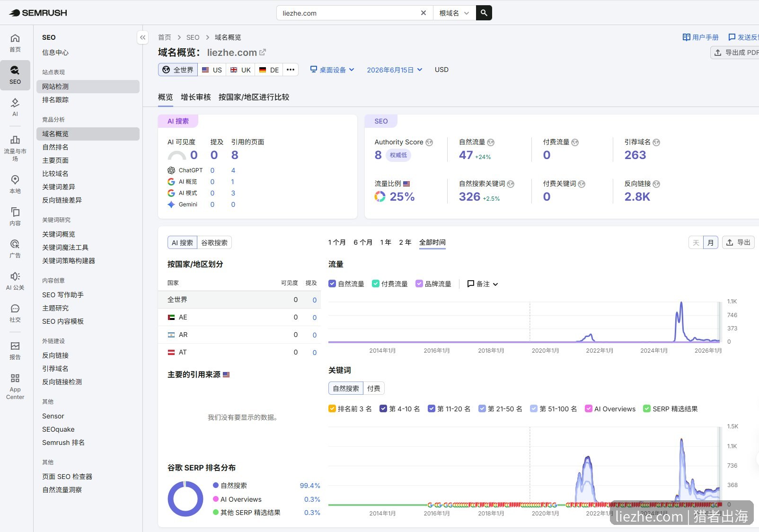The width and height of the screenshot is (759, 532).
Task: Toggle 第 4-10 名 checkbox
Action: (x=383, y=408)
